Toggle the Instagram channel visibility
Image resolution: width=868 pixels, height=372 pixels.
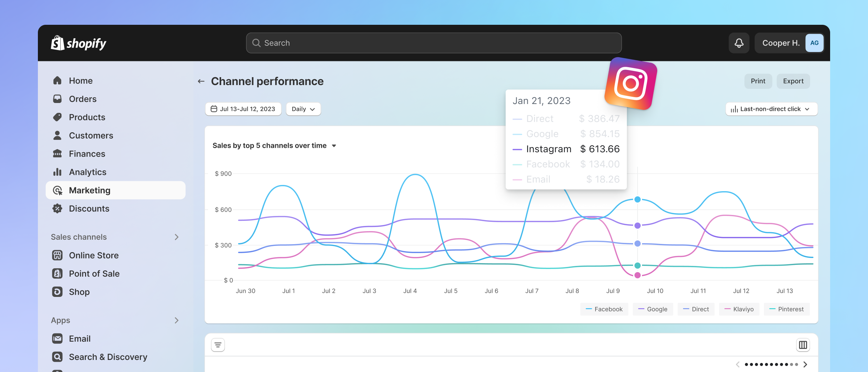[x=549, y=148]
